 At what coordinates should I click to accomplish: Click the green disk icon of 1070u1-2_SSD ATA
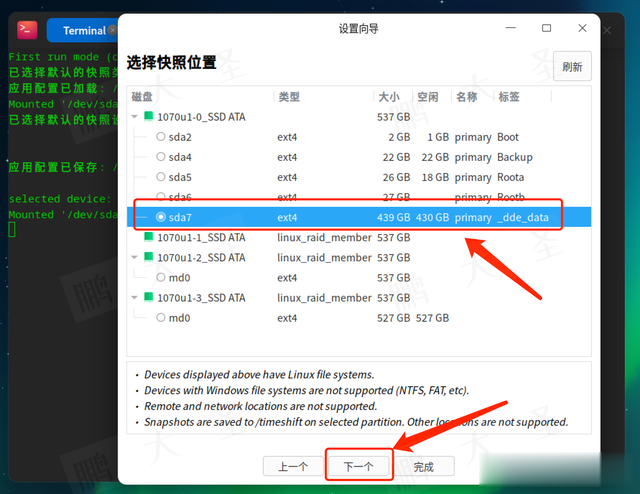[149, 257]
